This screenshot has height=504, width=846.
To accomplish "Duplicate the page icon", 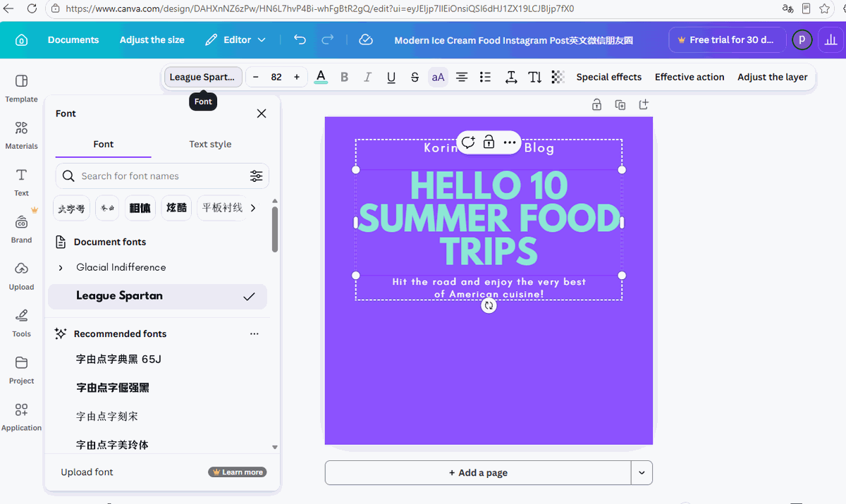I will pos(620,105).
